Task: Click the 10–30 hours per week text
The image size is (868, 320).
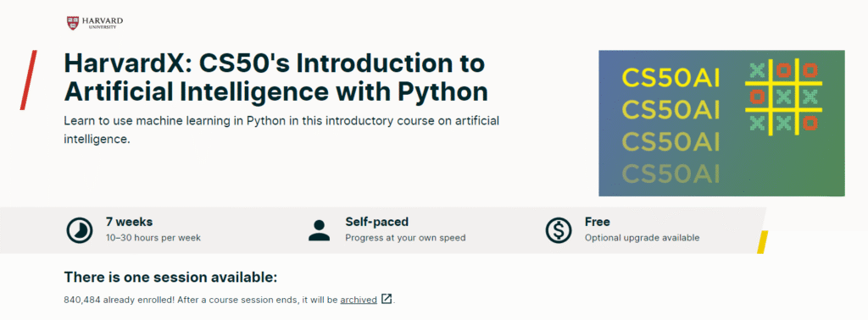Action: click(x=153, y=238)
